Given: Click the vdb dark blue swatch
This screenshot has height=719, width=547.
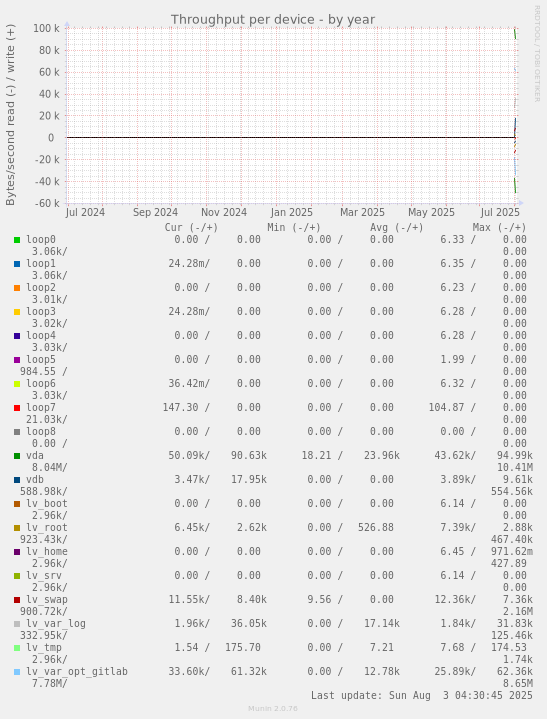Looking at the screenshot, I should (x=17, y=480).
